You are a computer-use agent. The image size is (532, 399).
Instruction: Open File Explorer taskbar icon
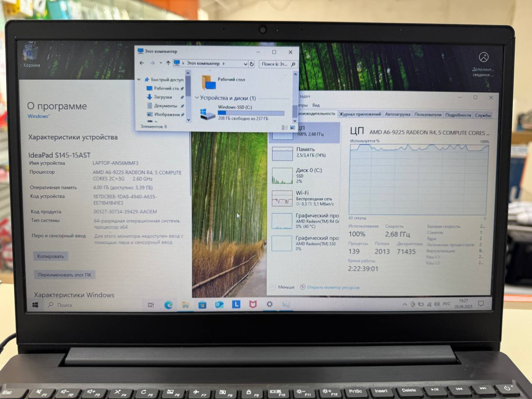pyautogui.click(x=185, y=305)
